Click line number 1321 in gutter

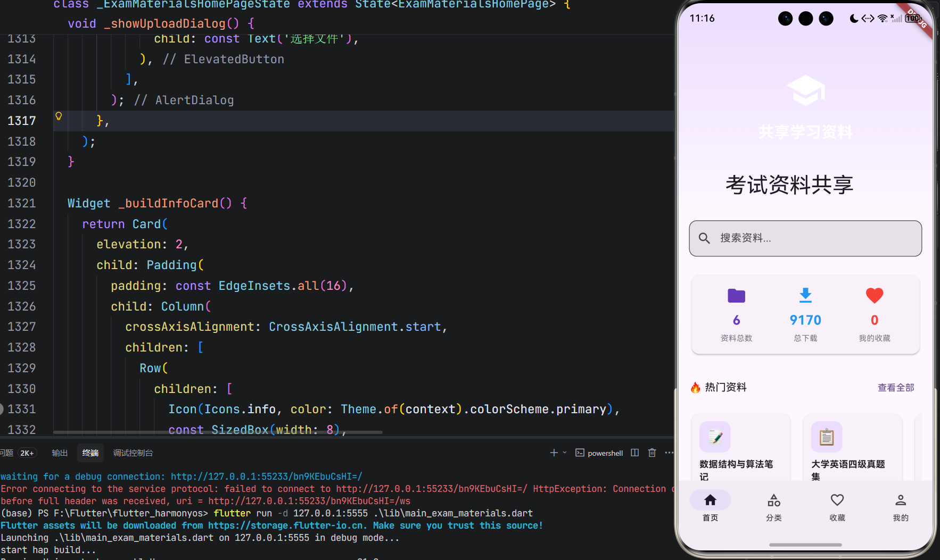[21, 203]
